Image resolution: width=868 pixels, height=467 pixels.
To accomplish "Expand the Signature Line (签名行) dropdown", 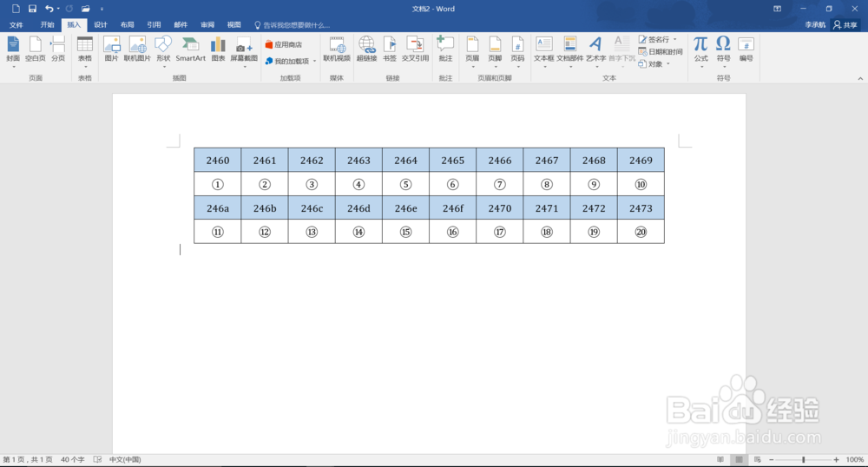I will tap(674, 39).
